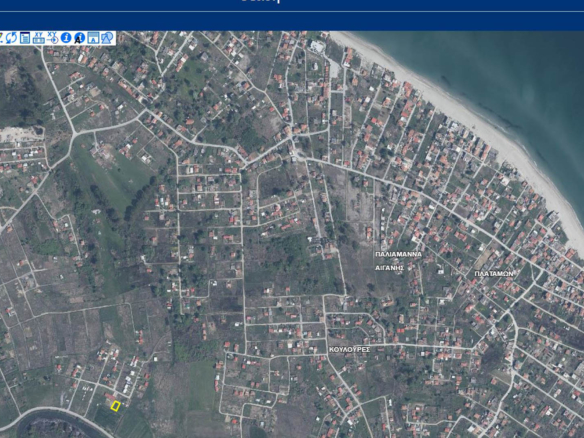Click the ΚΟΥΛΟΥΡΕΣ map label

pos(349,350)
